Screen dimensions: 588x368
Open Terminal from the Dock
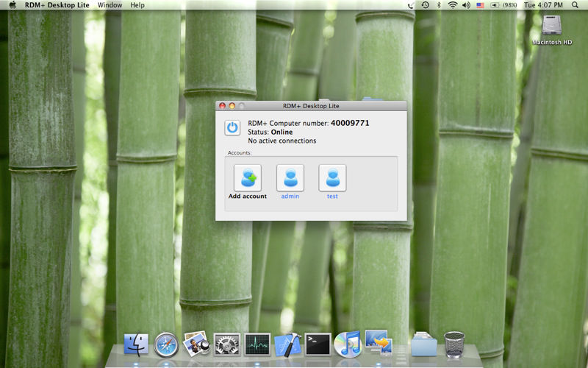pyautogui.click(x=318, y=344)
